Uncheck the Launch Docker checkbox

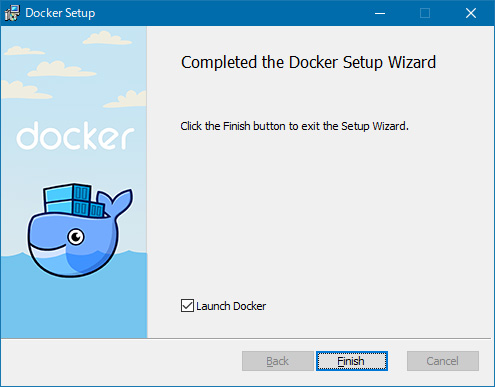[187, 305]
